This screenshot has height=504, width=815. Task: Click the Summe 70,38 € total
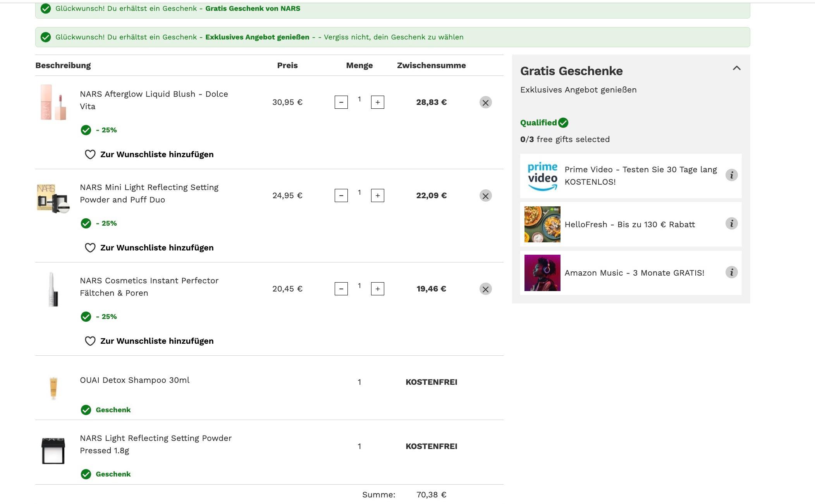point(431,495)
